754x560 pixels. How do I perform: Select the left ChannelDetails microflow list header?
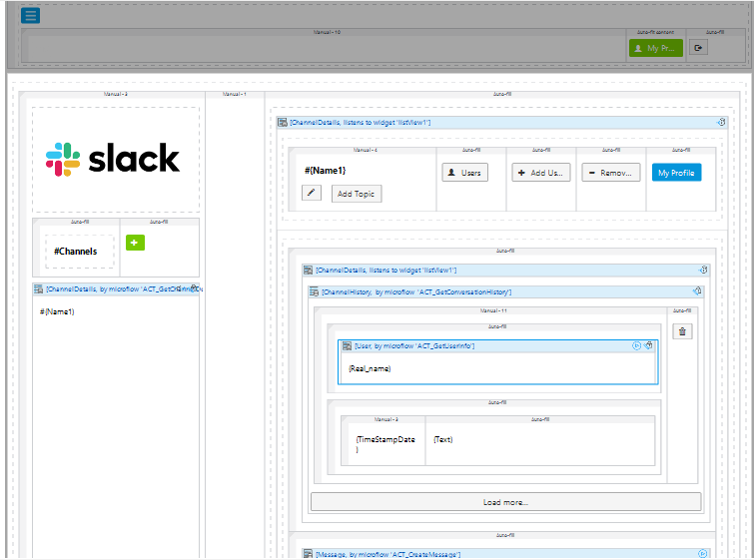[116, 288]
